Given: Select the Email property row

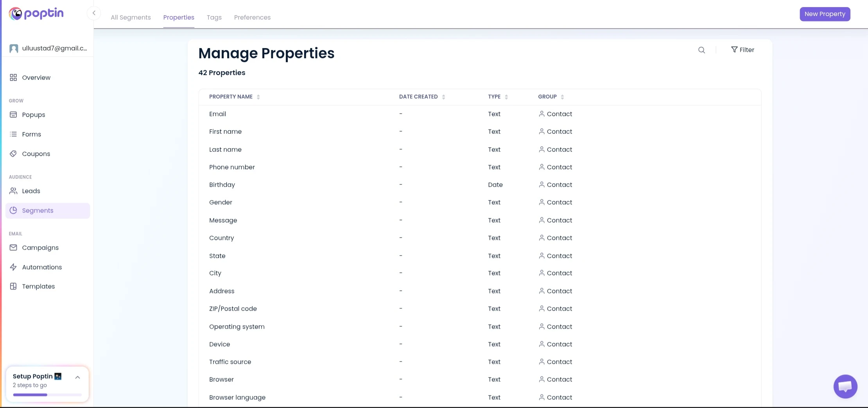Looking at the screenshot, I should coord(480,114).
